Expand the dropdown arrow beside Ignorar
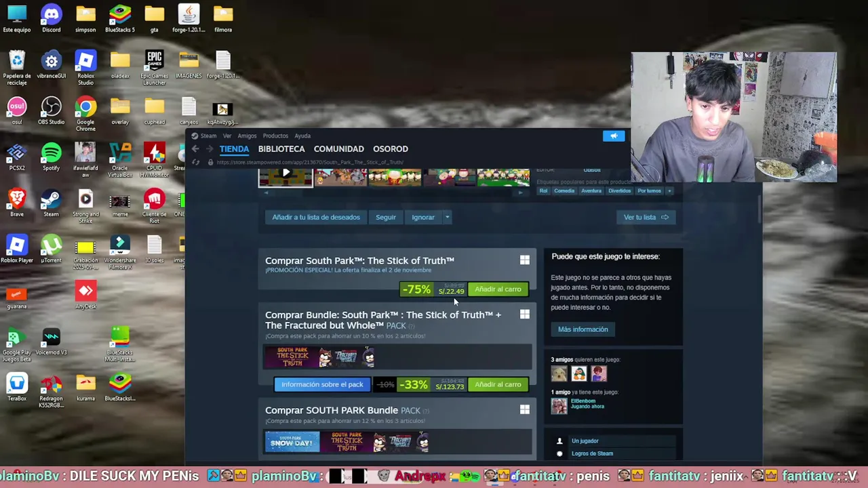 coord(447,217)
